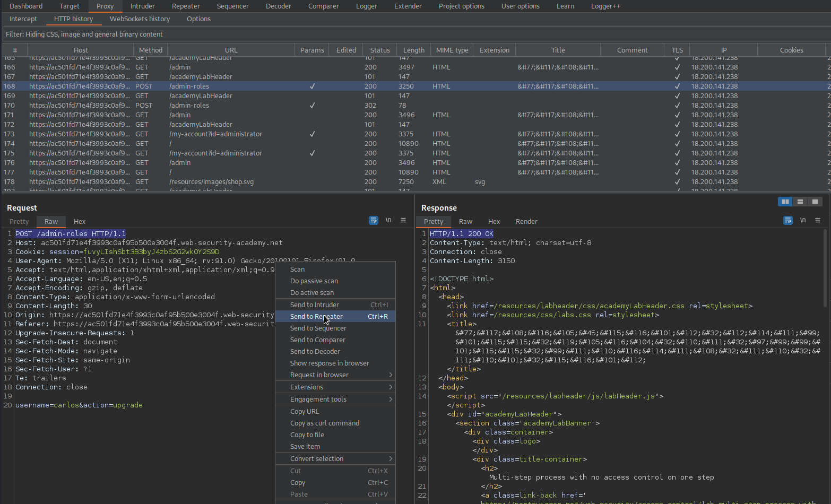Select Save item entry
The width and height of the screenshot is (831, 504).
(335, 447)
